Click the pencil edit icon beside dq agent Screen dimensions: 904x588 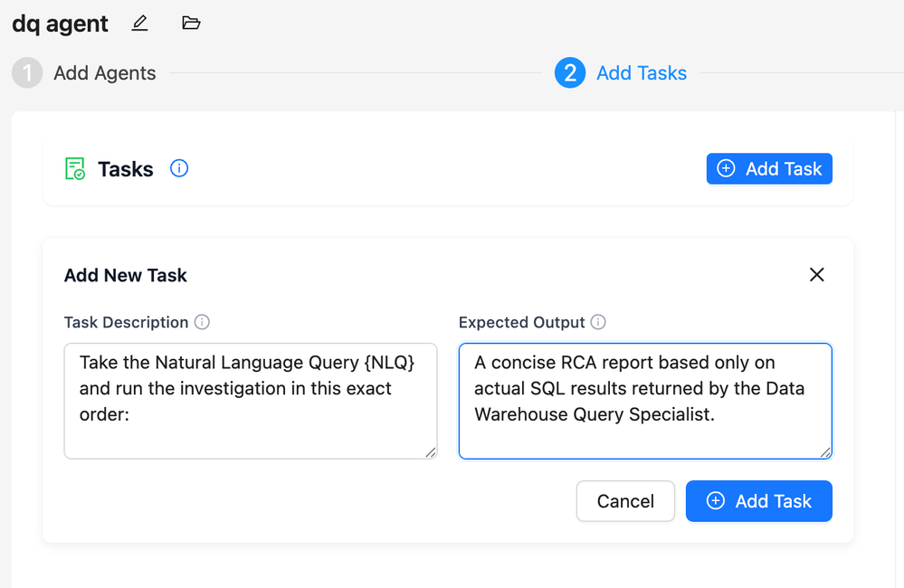[139, 23]
